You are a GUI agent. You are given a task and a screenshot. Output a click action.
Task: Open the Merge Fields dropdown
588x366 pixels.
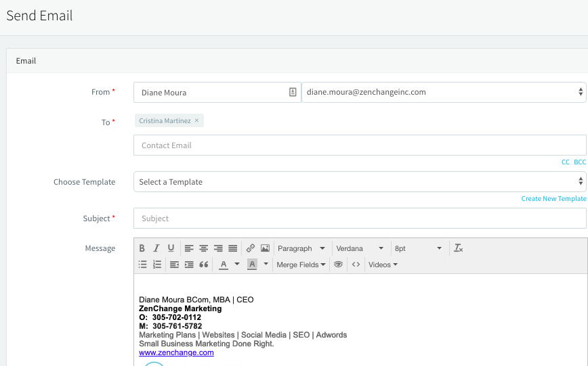(301, 265)
